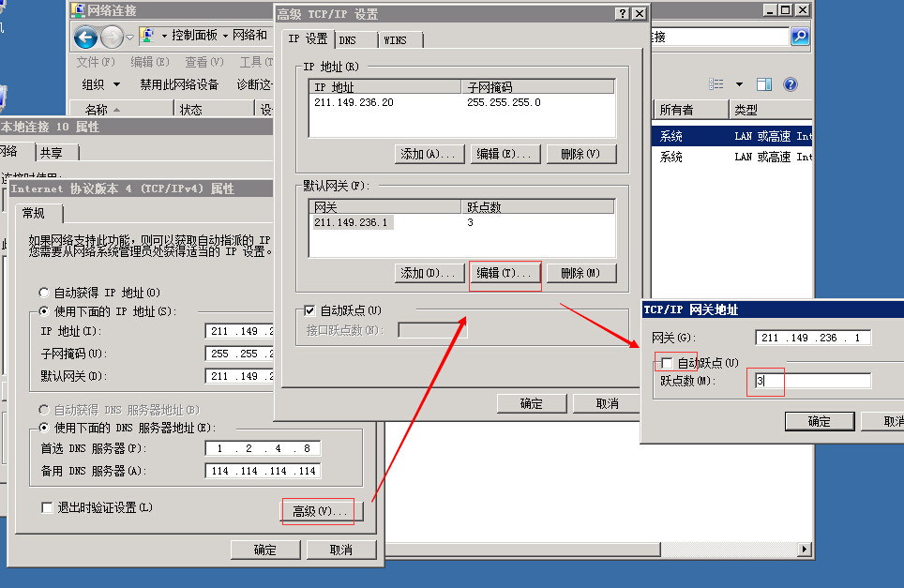Enable 自动跃点 in the TCP/IP 网关地址 dialog

click(667, 363)
